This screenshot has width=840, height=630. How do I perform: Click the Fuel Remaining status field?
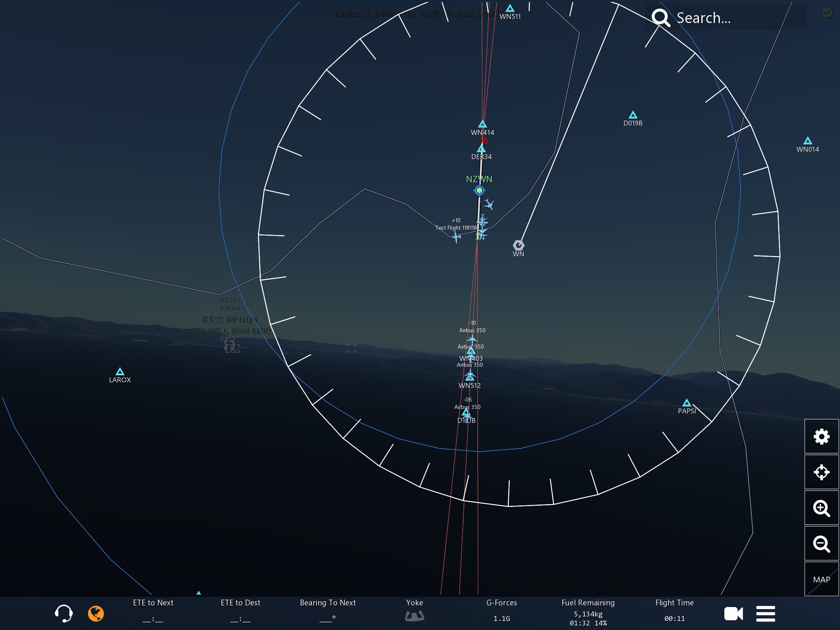[x=588, y=614]
